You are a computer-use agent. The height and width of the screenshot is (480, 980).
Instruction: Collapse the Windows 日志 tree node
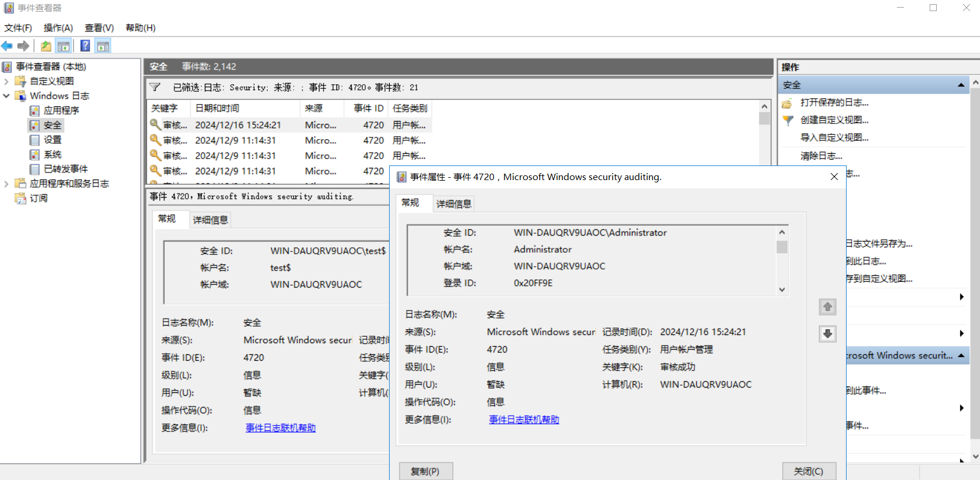click(6, 96)
